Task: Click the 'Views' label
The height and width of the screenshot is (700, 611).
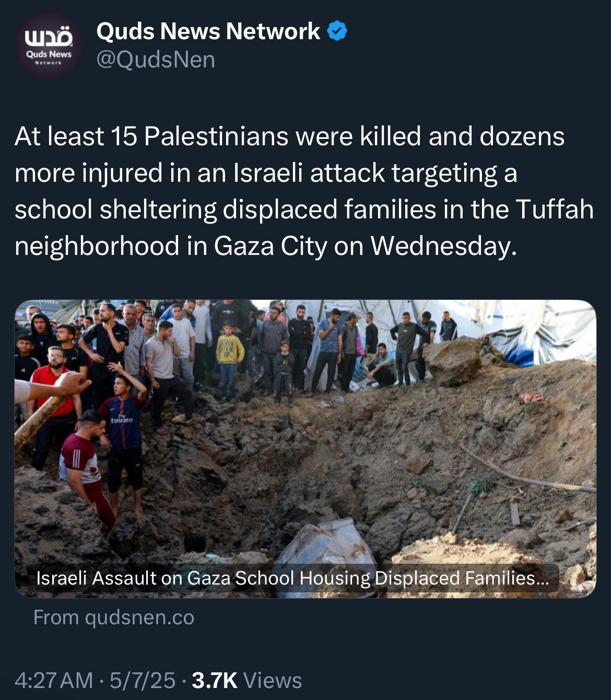Action: [273, 681]
